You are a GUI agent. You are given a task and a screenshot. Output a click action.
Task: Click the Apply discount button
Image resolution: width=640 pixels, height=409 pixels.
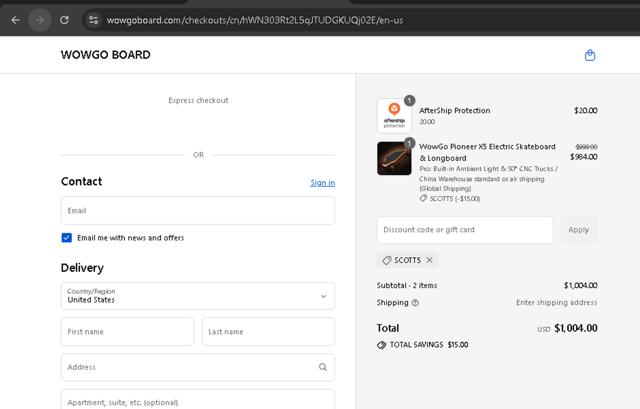pyautogui.click(x=578, y=230)
